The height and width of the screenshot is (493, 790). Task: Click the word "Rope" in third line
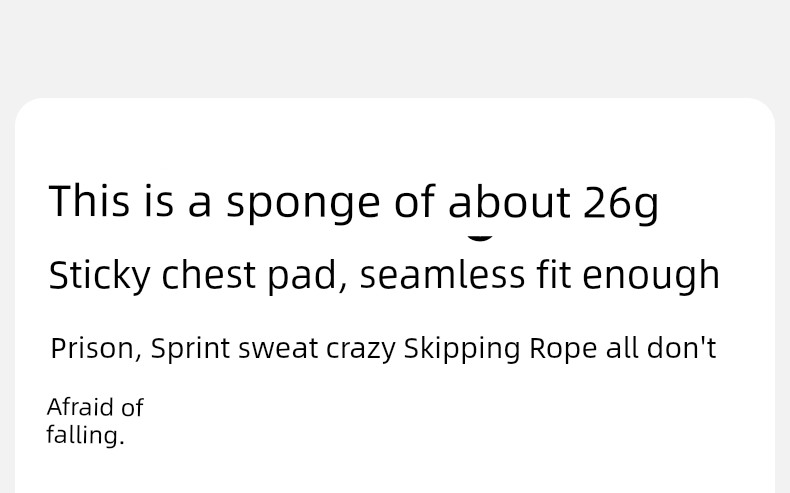click(x=563, y=349)
